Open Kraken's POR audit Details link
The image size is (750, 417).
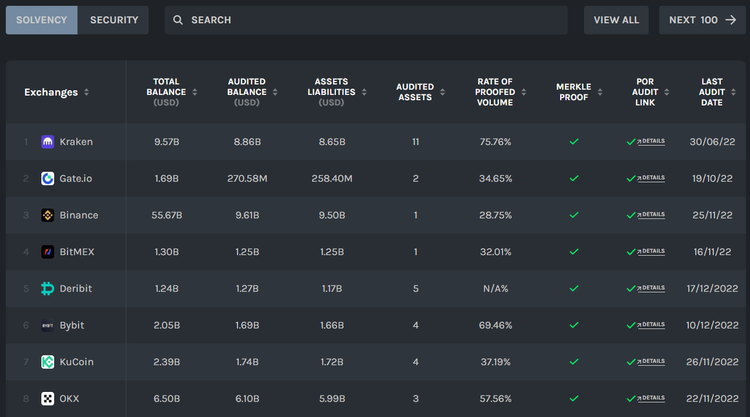pyautogui.click(x=651, y=142)
